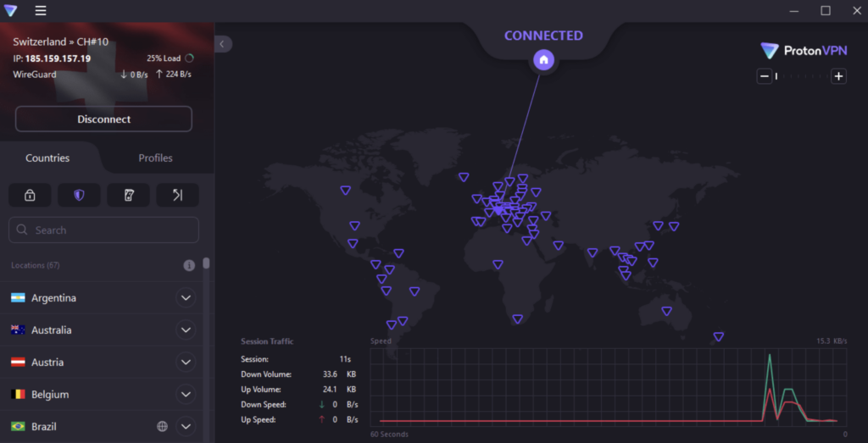Switch to the Profiles tab
Image resolution: width=868 pixels, height=443 pixels.
click(156, 158)
